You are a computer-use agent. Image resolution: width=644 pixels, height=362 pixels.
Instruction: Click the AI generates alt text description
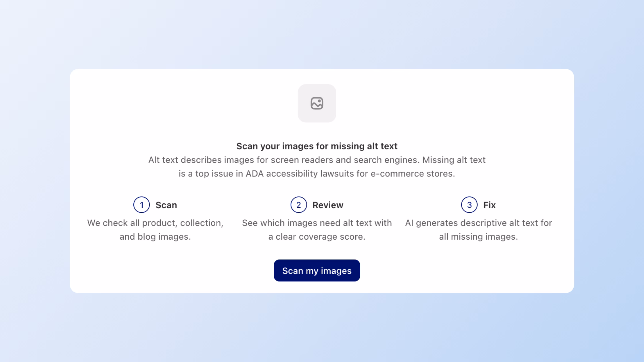click(478, 230)
